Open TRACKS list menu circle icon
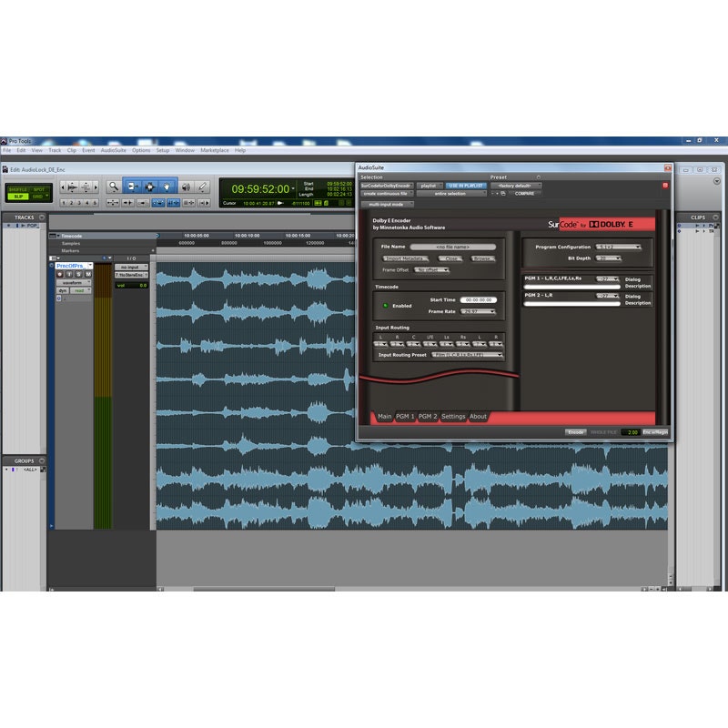This screenshot has width=728, height=728. click(x=42, y=217)
